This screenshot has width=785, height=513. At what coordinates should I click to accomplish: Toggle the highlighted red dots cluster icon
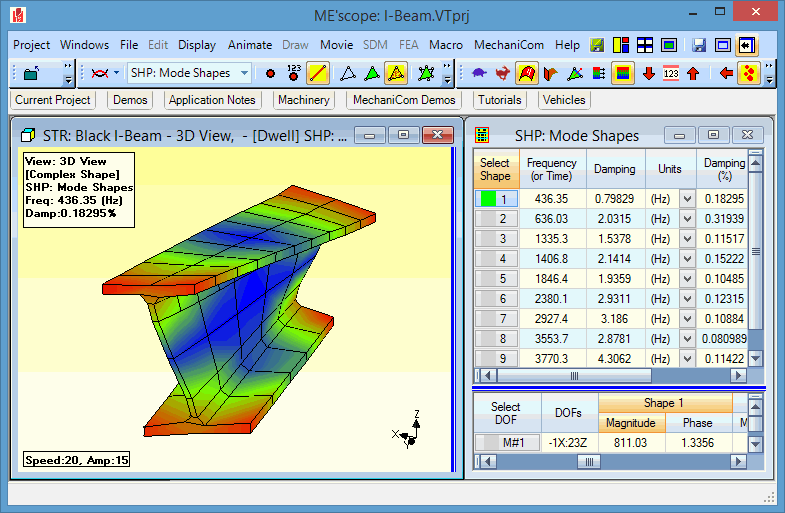point(749,74)
